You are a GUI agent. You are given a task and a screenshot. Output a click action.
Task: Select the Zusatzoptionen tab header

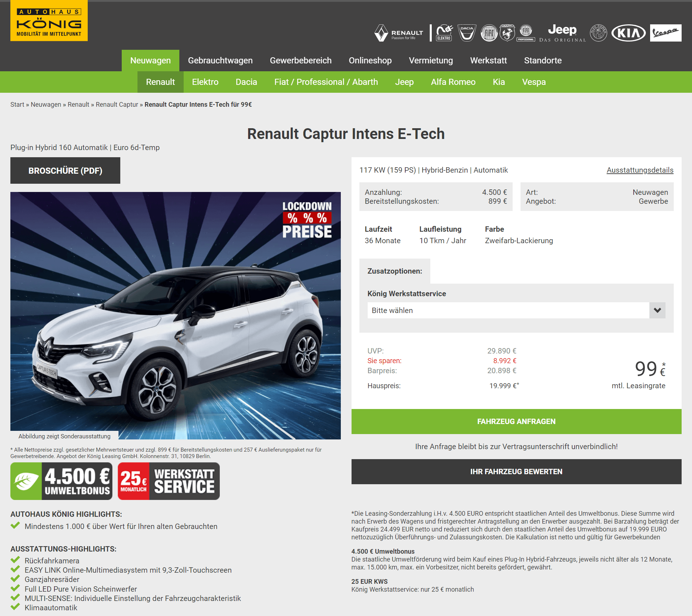(395, 271)
